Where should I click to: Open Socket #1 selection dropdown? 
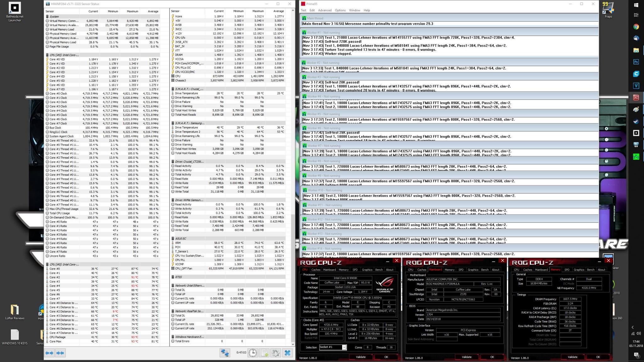344,347
